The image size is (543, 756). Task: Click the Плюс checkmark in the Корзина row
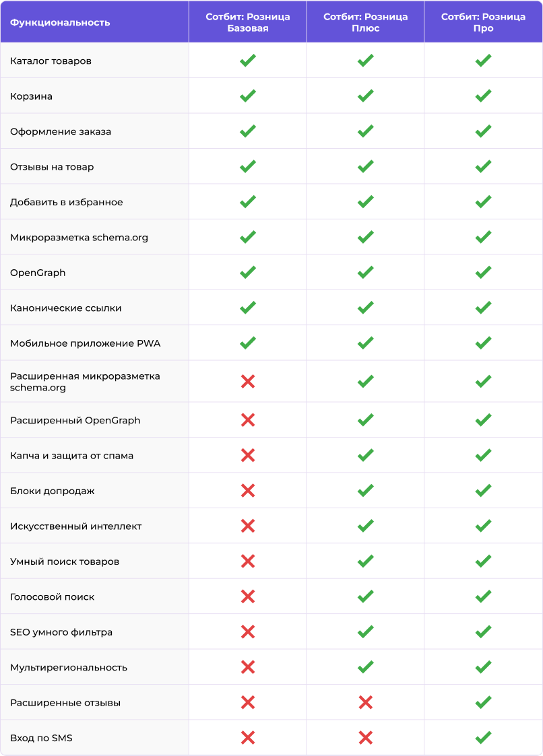click(x=365, y=96)
